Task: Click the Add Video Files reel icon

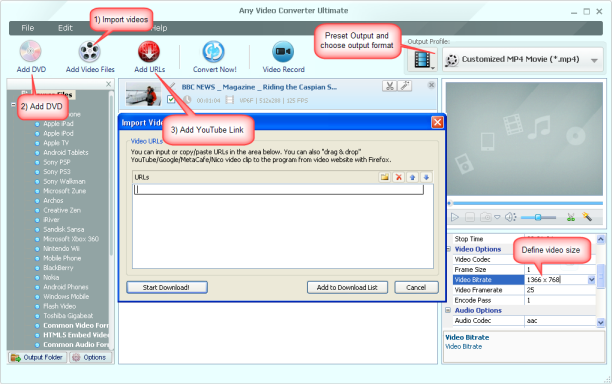Action: tap(89, 52)
